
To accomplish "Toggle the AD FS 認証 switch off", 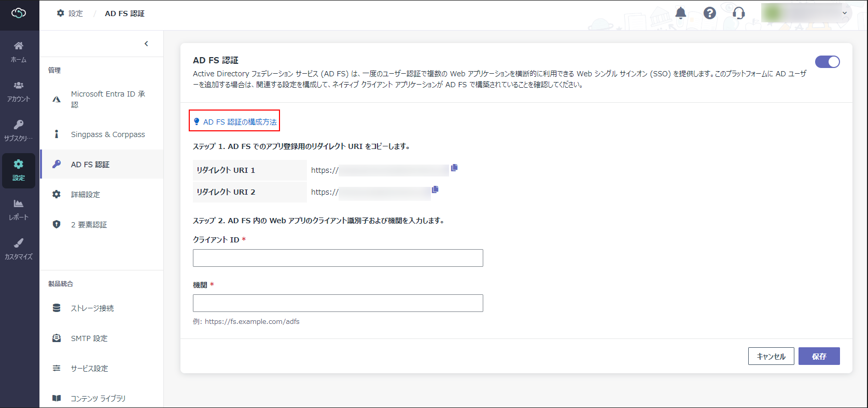I will tap(828, 62).
